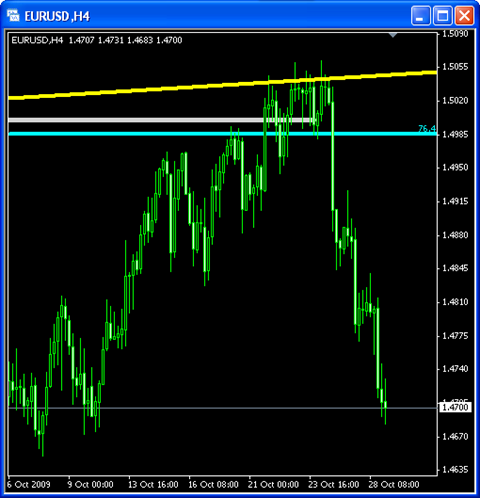Maximize the EURUSD,H4 chart window
The image size is (480, 498).
coord(442,16)
